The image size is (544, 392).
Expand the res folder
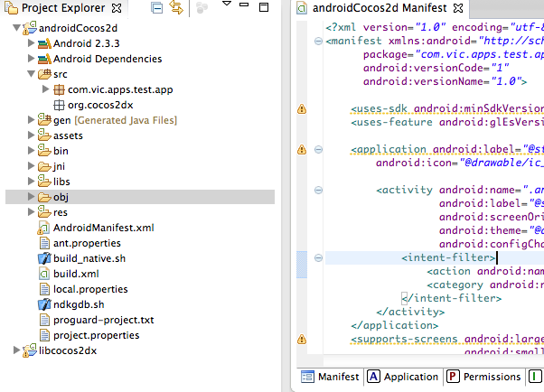pos(31,211)
